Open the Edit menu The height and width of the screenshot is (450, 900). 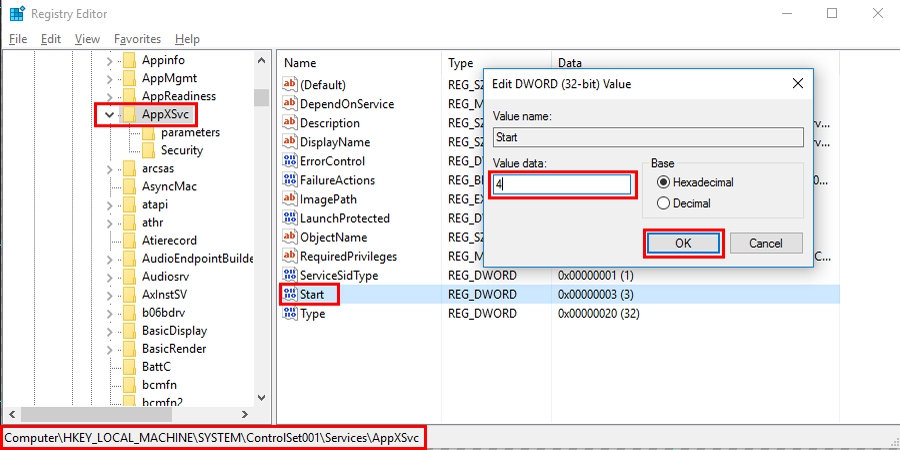click(51, 39)
